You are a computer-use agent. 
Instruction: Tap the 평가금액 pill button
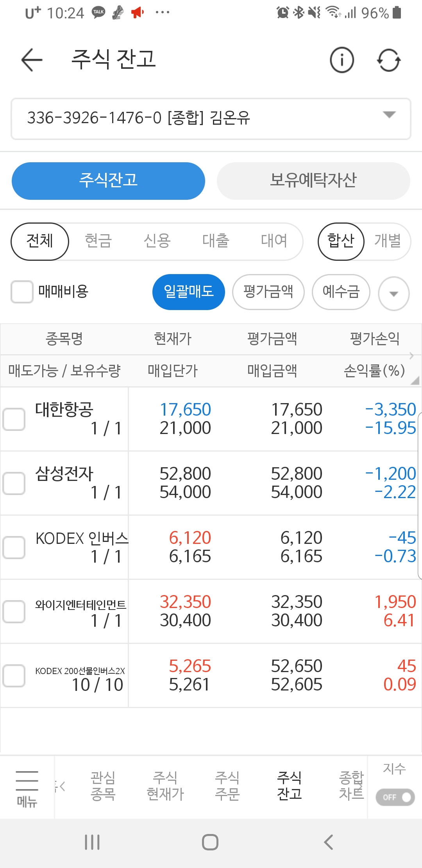click(268, 292)
